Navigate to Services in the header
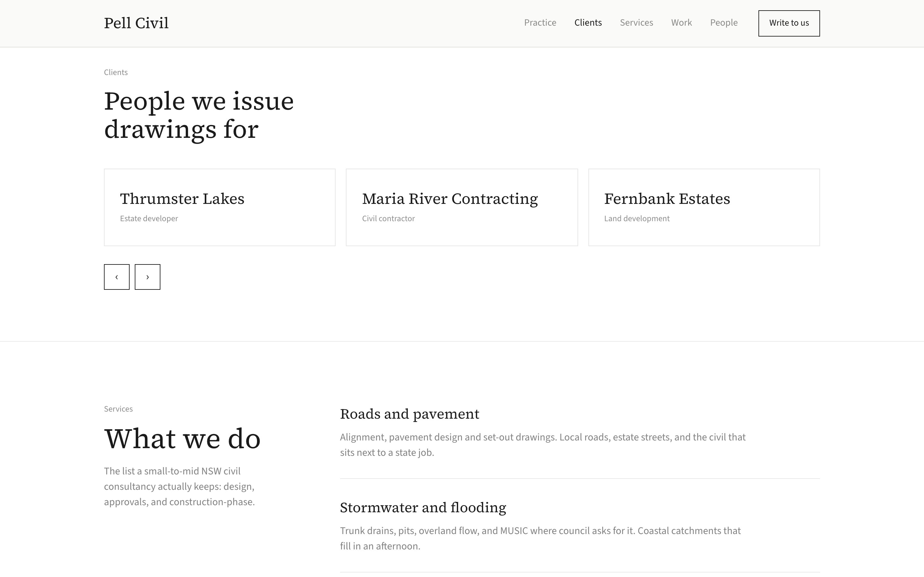The image size is (924, 577). [637, 22]
